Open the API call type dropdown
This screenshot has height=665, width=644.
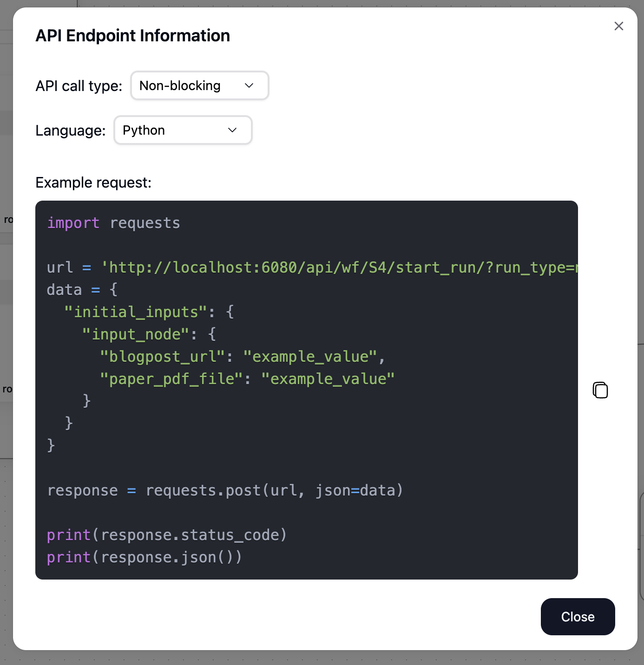click(x=200, y=85)
